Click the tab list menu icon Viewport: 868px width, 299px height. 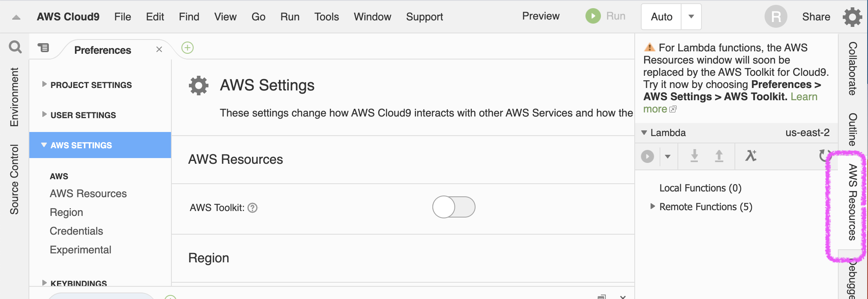tap(44, 48)
